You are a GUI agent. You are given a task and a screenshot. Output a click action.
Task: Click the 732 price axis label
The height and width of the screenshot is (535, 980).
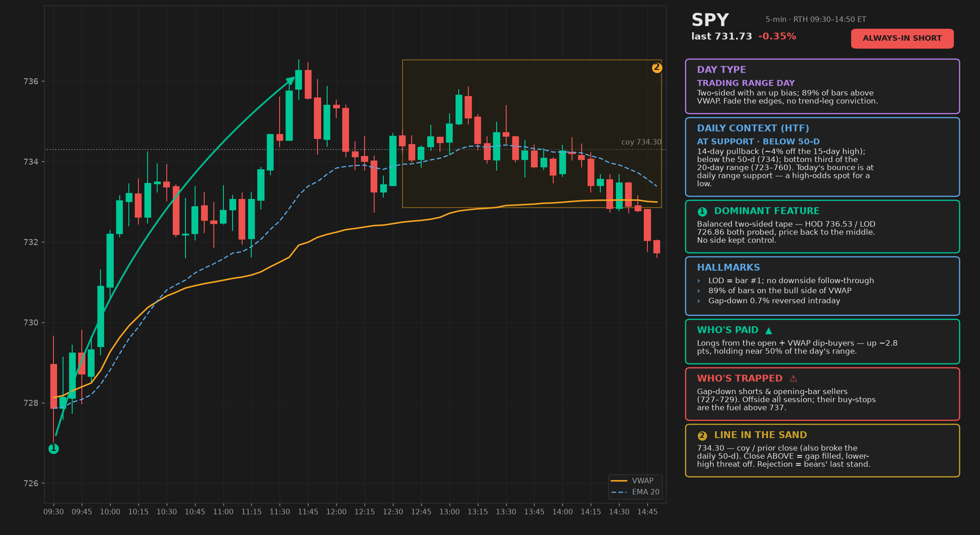click(31, 242)
